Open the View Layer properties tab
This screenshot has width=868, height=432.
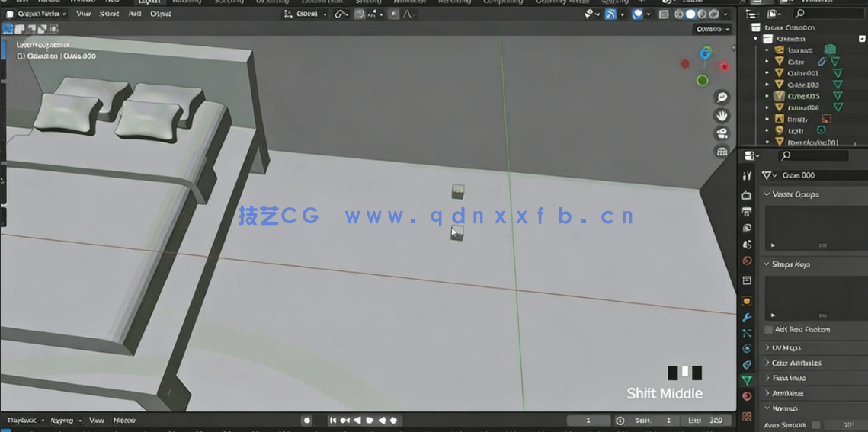coord(747,228)
